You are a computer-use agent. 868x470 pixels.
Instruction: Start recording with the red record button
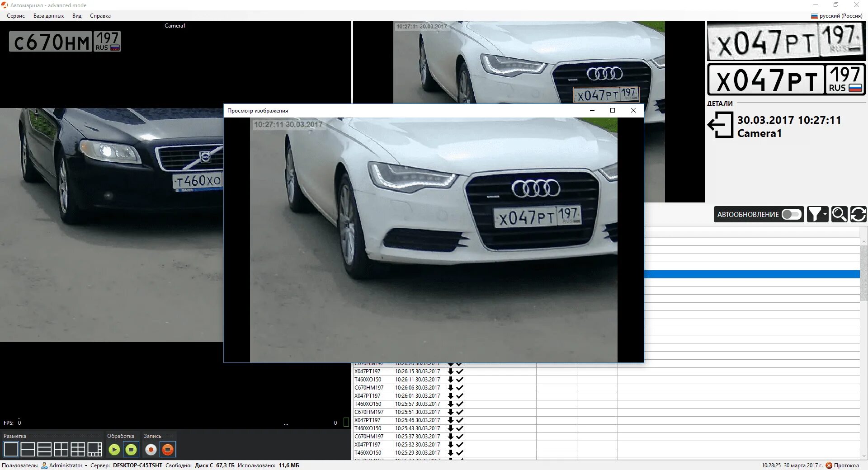(151, 449)
